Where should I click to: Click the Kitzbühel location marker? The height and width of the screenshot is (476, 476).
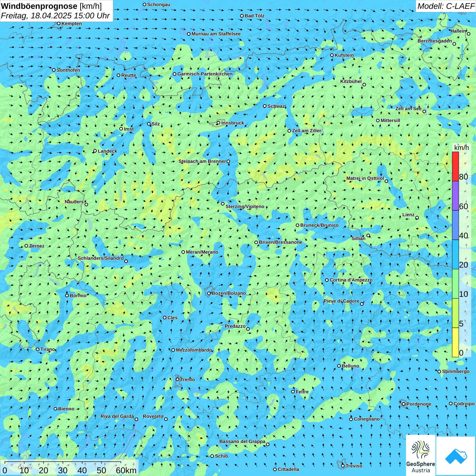point(364,85)
